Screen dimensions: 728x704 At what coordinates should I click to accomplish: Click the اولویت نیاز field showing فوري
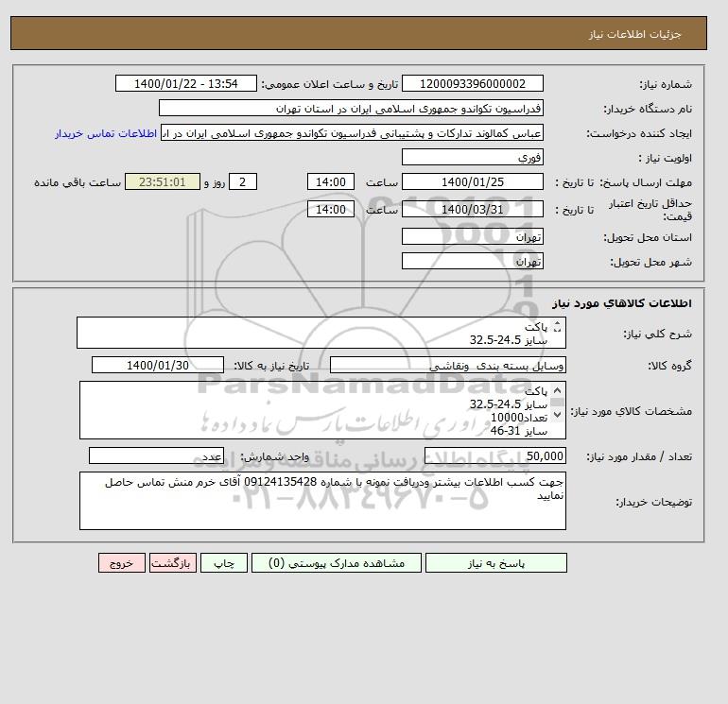[x=472, y=157]
